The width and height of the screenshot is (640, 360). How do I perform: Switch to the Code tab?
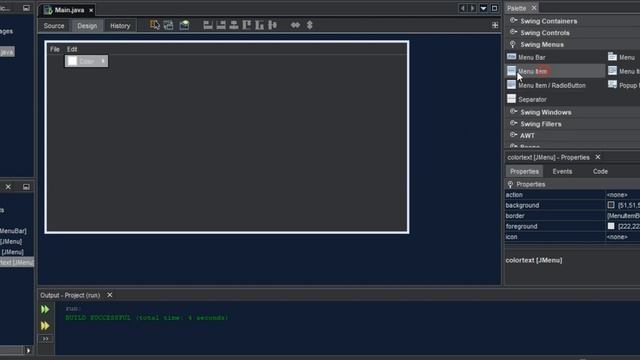point(600,171)
